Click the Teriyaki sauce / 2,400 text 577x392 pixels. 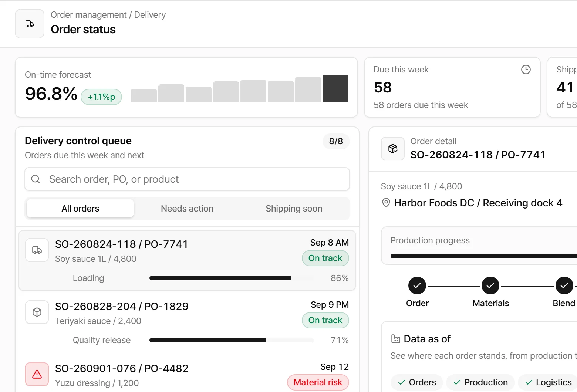pyautogui.click(x=98, y=321)
